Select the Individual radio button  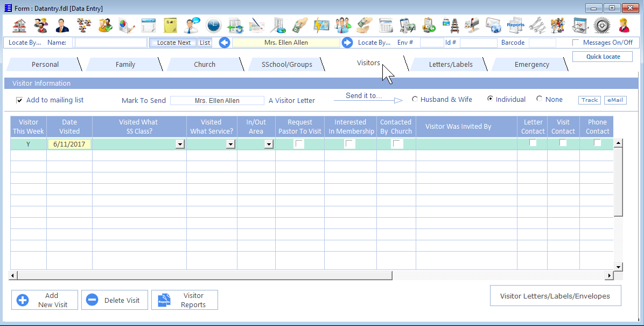[x=490, y=99]
